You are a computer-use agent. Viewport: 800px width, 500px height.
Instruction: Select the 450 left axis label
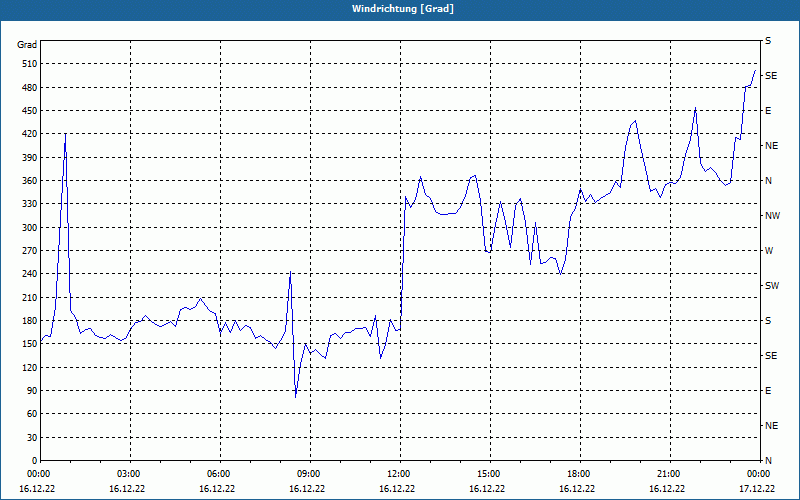29,111
